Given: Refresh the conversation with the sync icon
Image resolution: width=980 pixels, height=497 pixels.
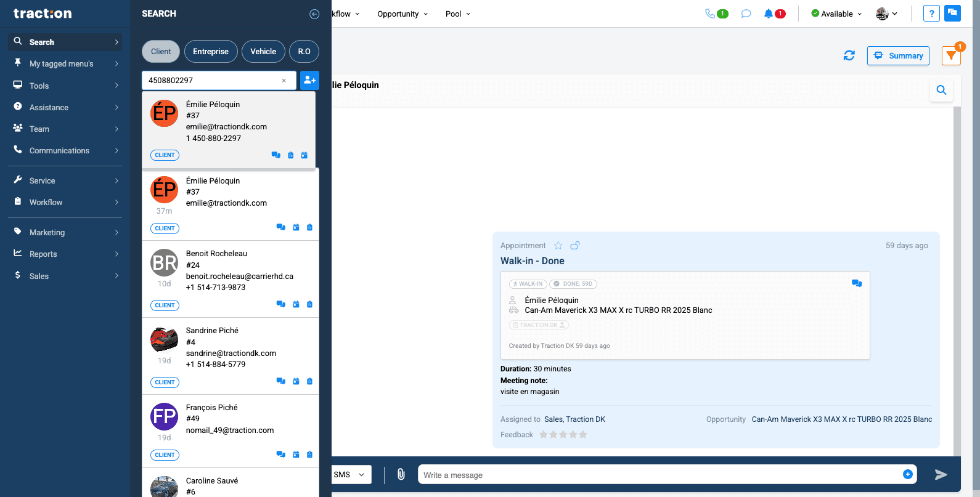Looking at the screenshot, I should [849, 55].
